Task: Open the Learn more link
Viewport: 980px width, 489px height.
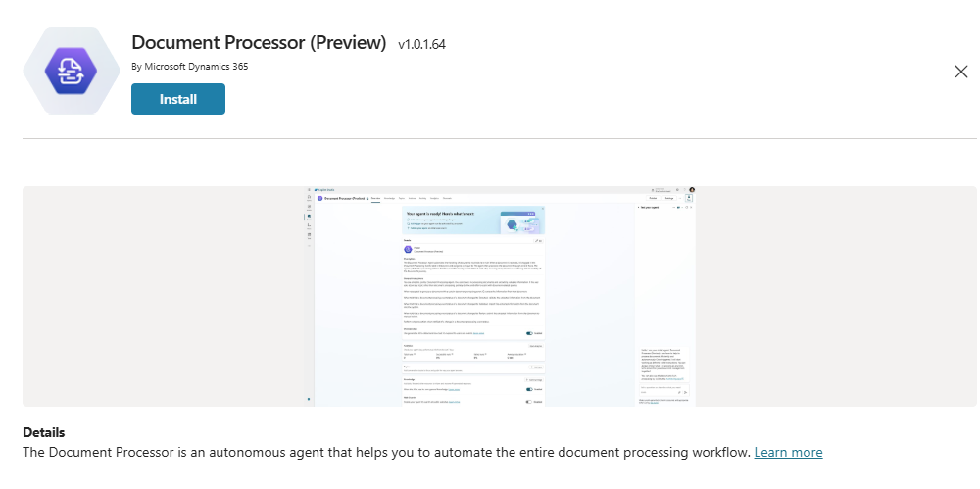Action: click(788, 452)
